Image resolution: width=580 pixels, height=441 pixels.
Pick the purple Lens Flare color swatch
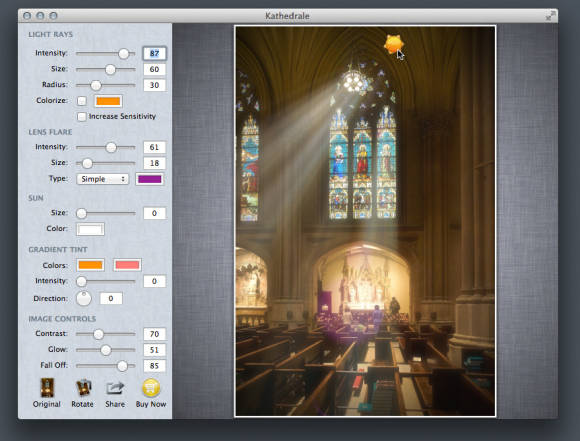[x=149, y=179]
